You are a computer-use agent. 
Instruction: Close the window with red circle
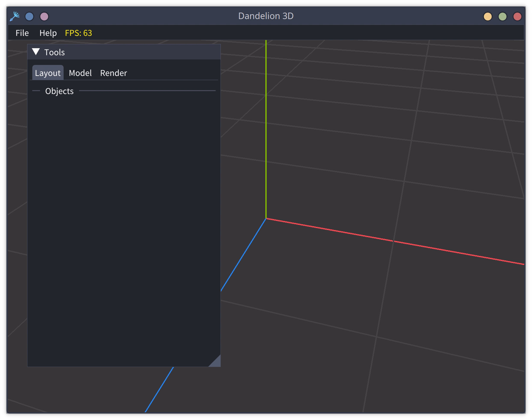click(x=517, y=16)
